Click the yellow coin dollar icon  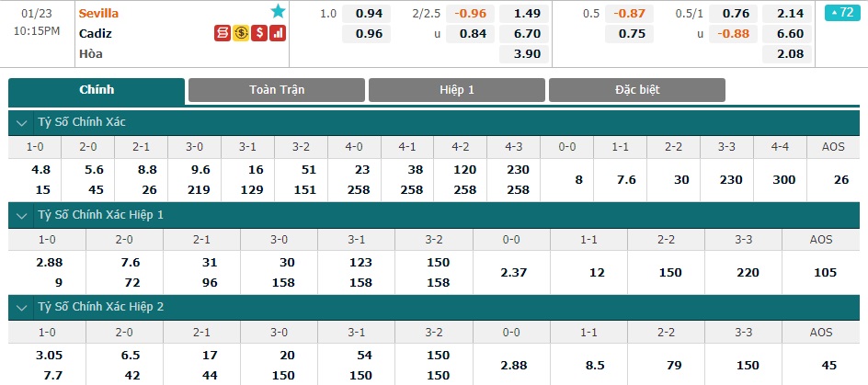[x=241, y=33]
